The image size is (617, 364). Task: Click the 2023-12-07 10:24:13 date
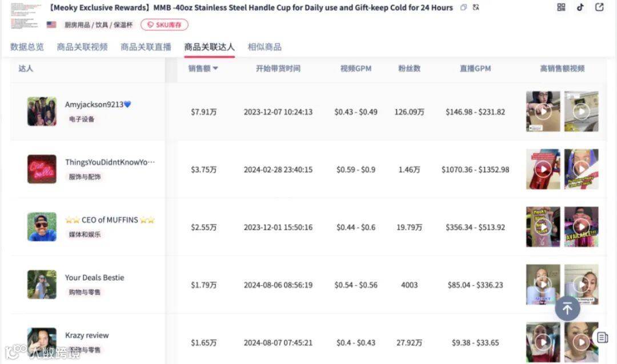coord(278,112)
